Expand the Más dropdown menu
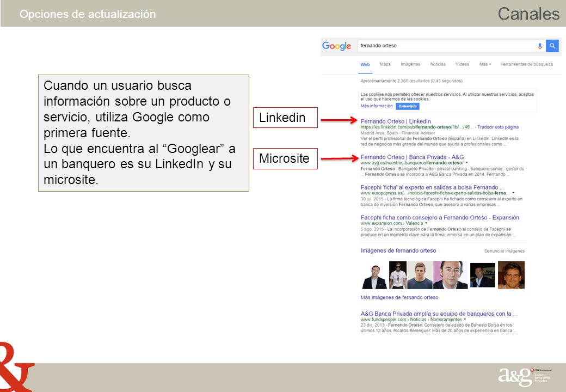Viewport: 566px width, 392px height. point(485,64)
